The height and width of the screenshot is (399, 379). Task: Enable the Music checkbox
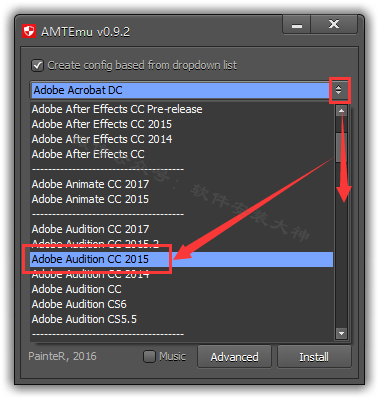(x=149, y=356)
